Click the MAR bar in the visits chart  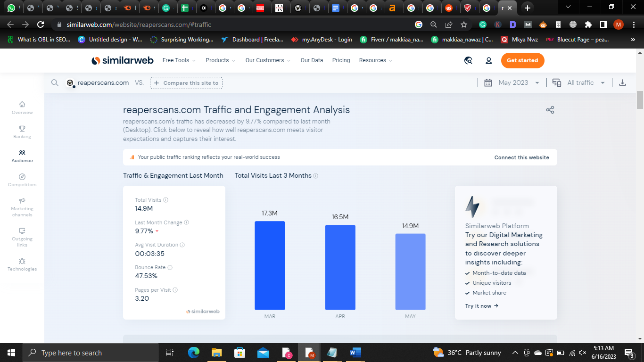coord(270,265)
